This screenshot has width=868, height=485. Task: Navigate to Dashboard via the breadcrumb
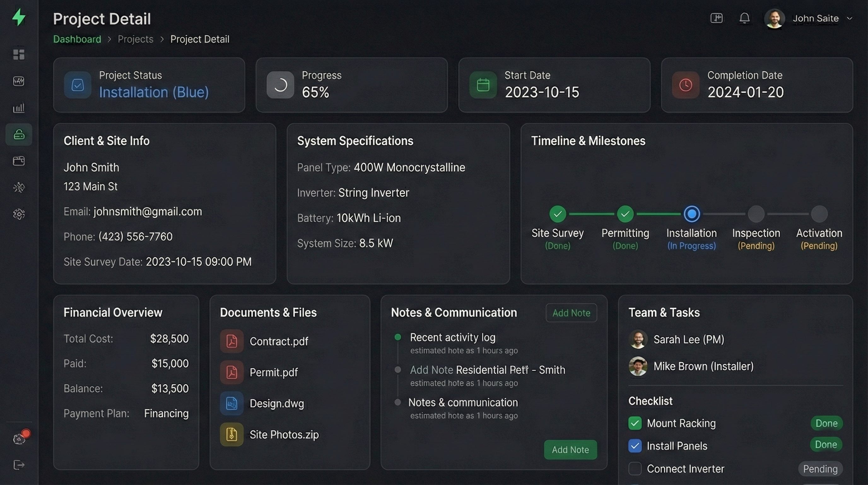[x=77, y=39]
